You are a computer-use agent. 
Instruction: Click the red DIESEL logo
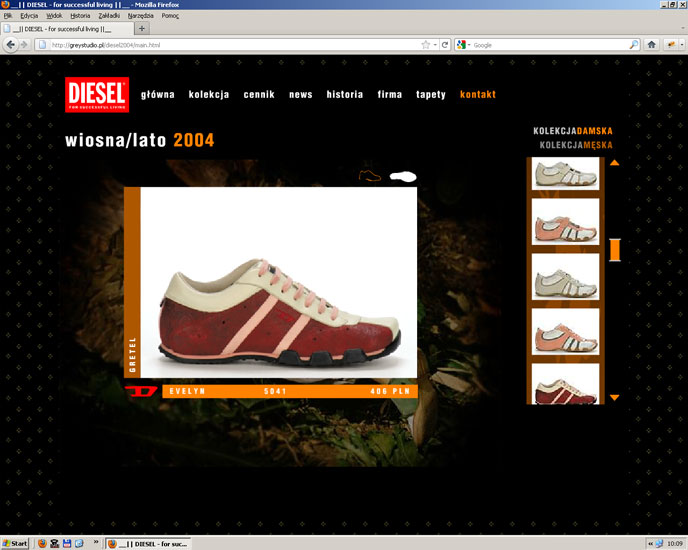click(97, 94)
